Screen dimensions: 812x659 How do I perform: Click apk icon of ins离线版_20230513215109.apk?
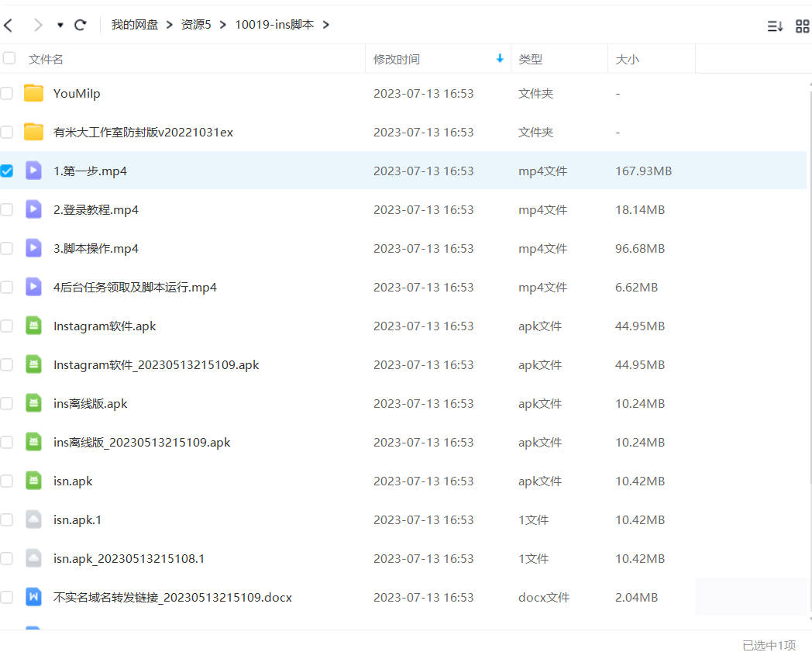pos(33,441)
